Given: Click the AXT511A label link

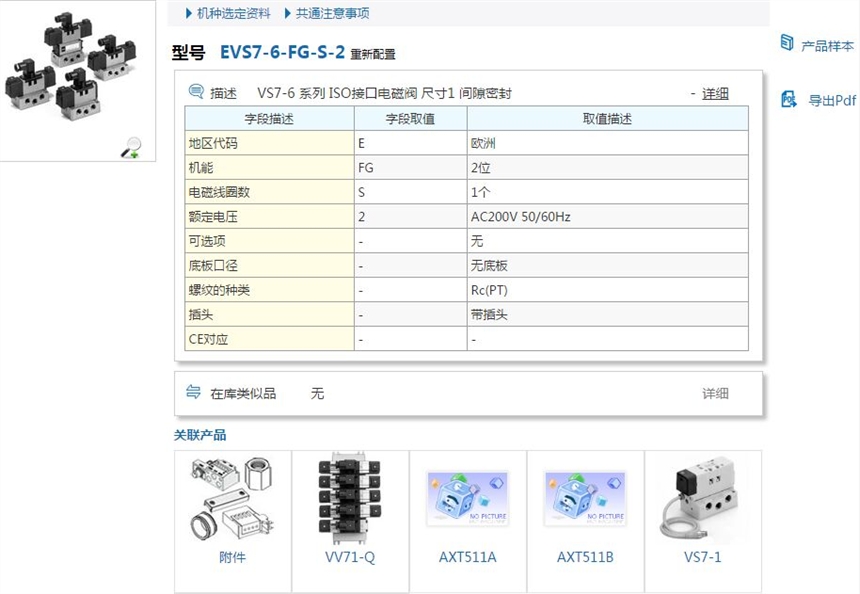Looking at the screenshot, I should coord(467,557).
